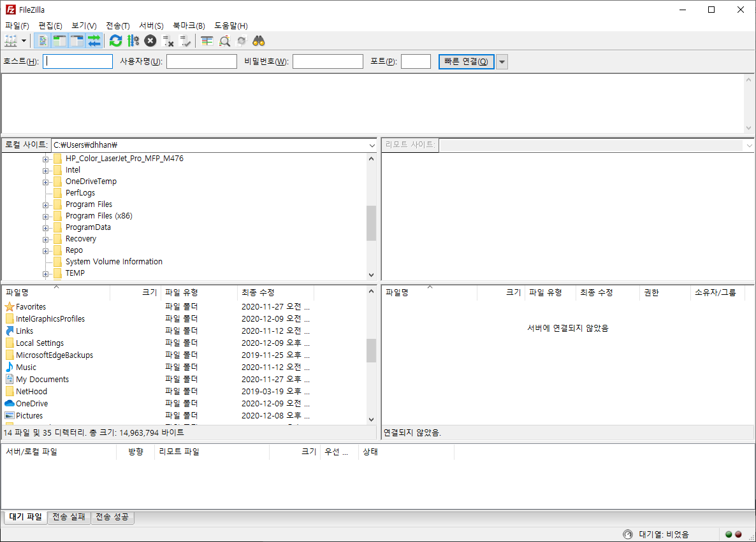Open the 도움말(H) menu
This screenshot has width=756, height=542.
(231, 25)
